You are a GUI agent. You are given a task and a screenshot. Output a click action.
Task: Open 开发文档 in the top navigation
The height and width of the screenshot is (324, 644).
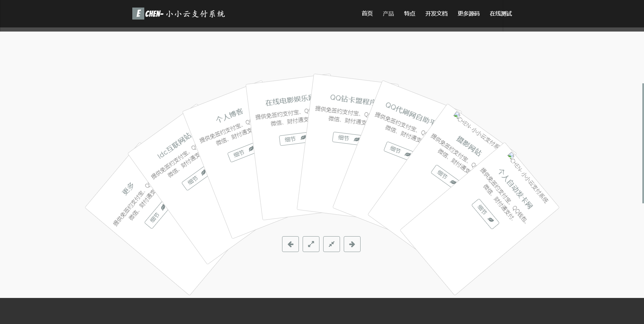click(x=436, y=14)
